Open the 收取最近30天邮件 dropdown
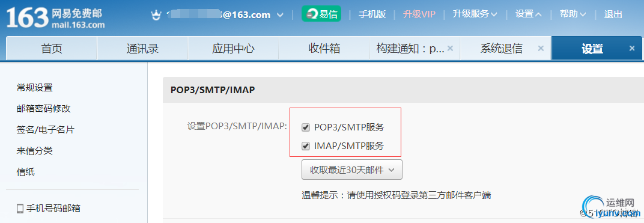 (352, 170)
